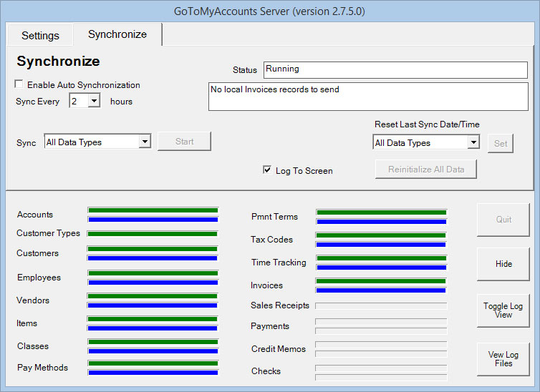Click the Checks label
This screenshot has width=540, height=392.
pos(266,371)
